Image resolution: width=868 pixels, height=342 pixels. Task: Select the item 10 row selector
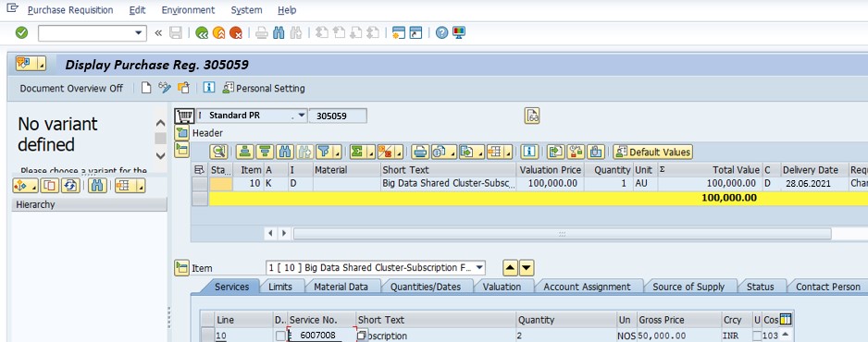200,184
